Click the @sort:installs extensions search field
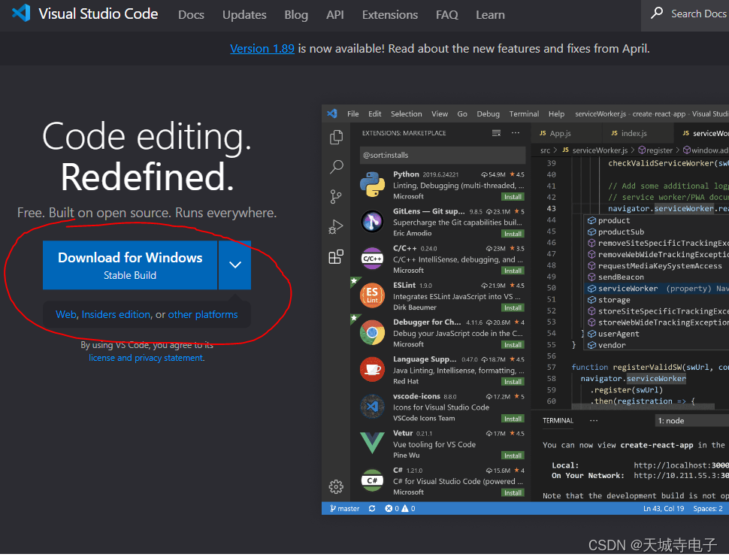729x560 pixels. click(x=443, y=155)
